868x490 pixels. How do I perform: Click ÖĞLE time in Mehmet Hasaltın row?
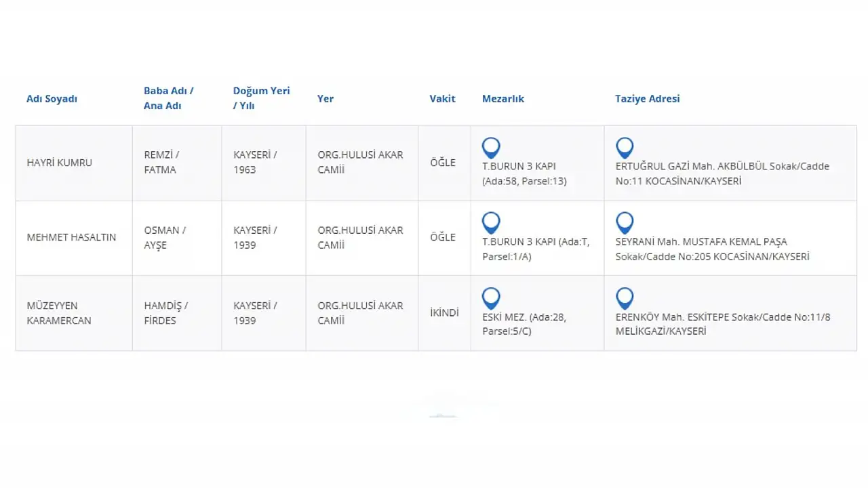[443, 237]
